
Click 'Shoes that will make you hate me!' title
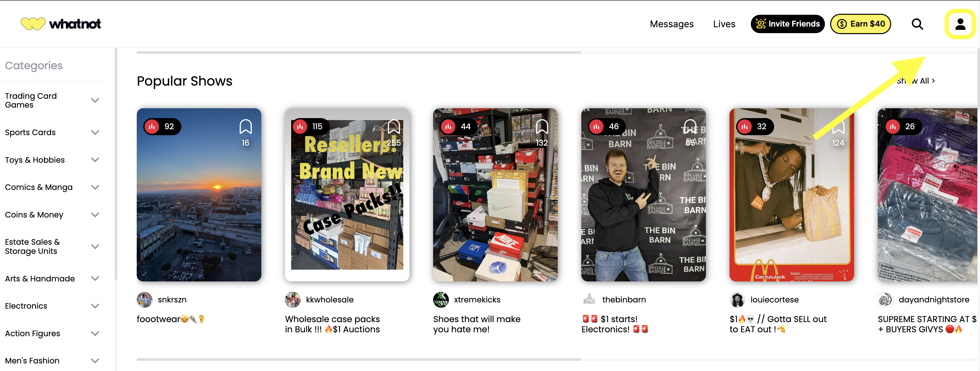pyautogui.click(x=477, y=324)
